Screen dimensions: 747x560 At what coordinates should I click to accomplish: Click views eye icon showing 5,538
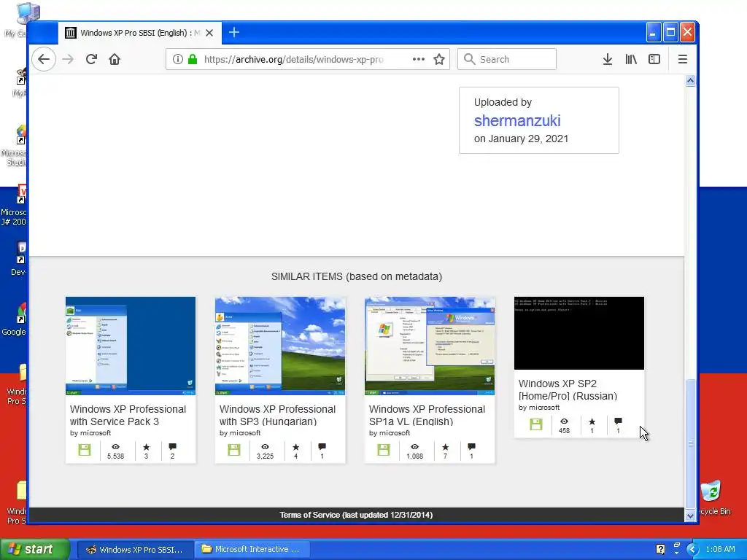click(115, 447)
